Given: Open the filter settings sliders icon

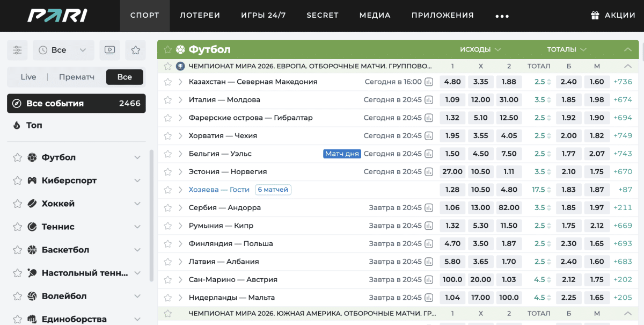Looking at the screenshot, I should 18,50.
